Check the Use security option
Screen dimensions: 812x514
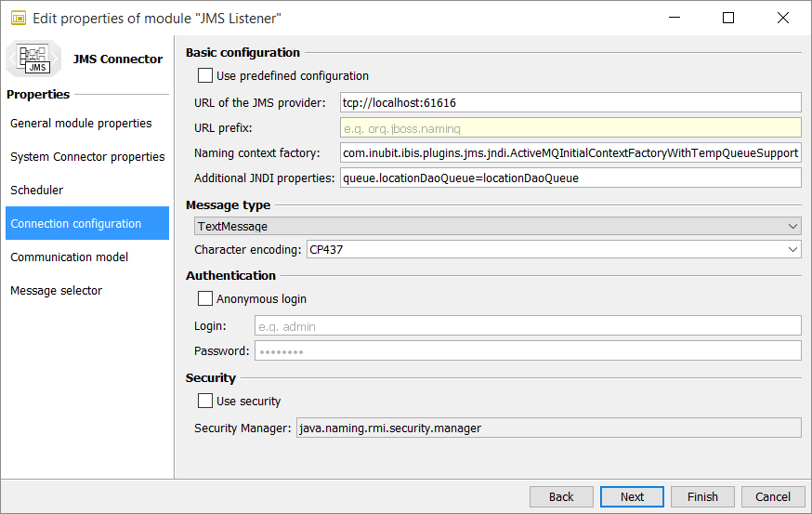pyautogui.click(x=205, y=402)
